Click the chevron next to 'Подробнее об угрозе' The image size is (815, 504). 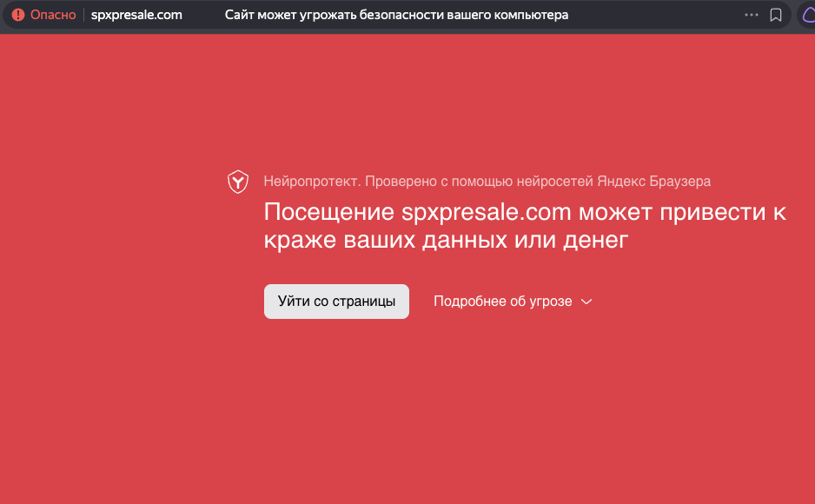pyautogui.click(x=586, y=302)
